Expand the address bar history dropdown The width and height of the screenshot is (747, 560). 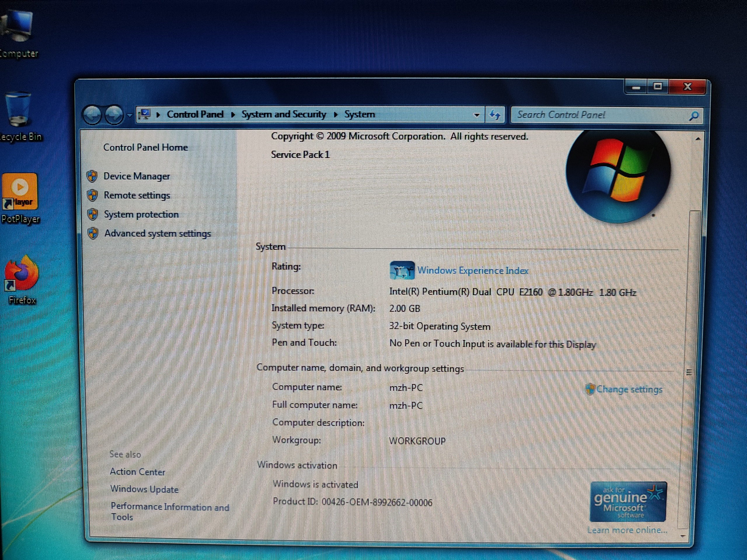(x=477, y=115)
